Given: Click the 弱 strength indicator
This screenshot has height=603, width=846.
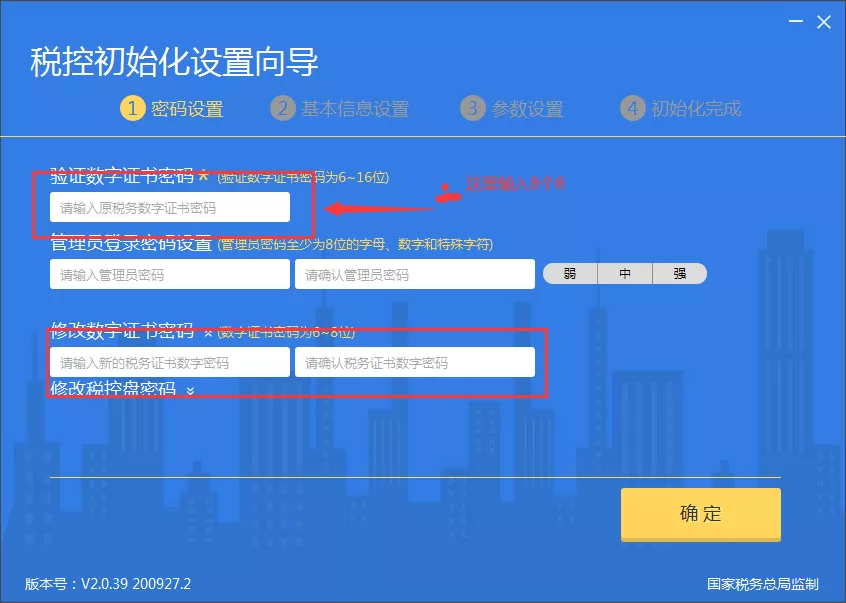Looking at the screenshot, I should coord(570,273).
